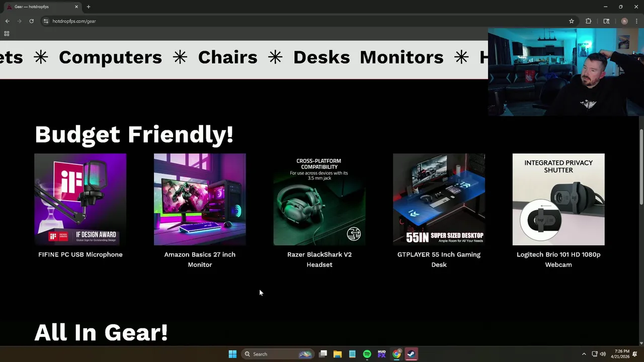Viewport: 644px width, 362px height.
Task: Open the Notepad app on taskbar
Action: point(352,354)
